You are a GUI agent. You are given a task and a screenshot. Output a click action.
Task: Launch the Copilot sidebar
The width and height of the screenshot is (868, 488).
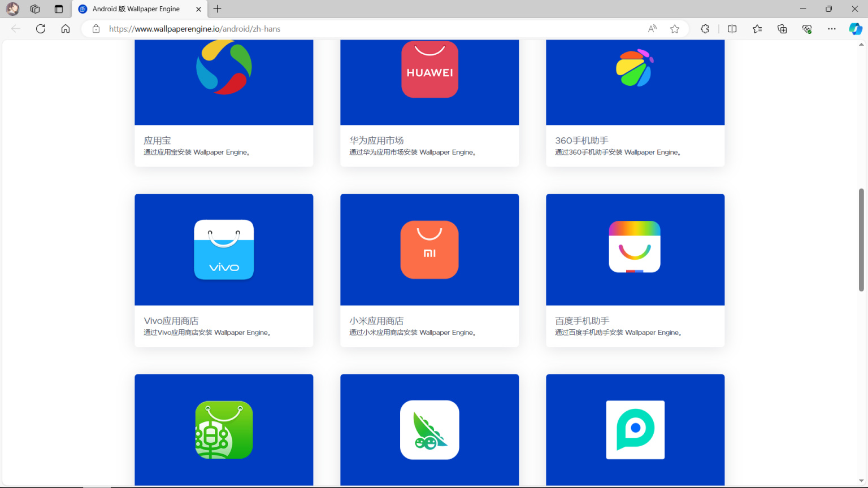point(856,29)
